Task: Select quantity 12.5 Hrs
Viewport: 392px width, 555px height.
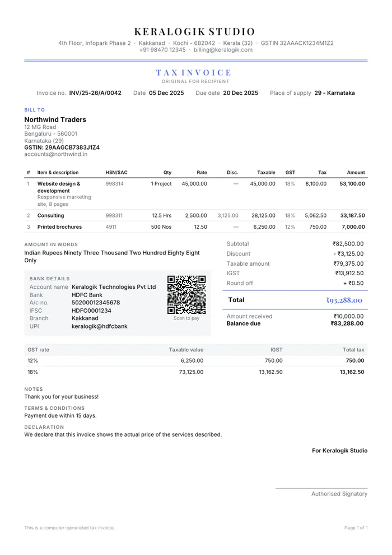Action: pos(161,216)
